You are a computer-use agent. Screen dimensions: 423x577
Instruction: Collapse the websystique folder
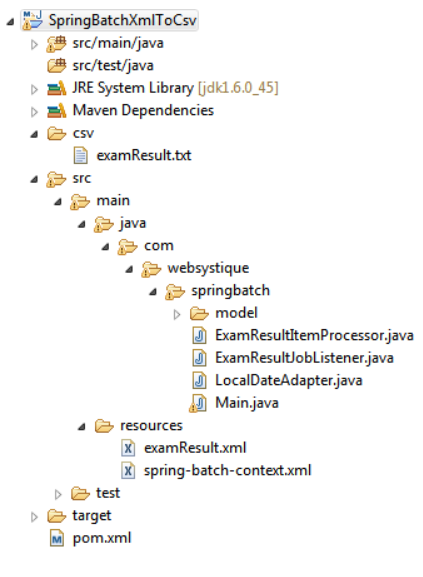click(129, 270)
